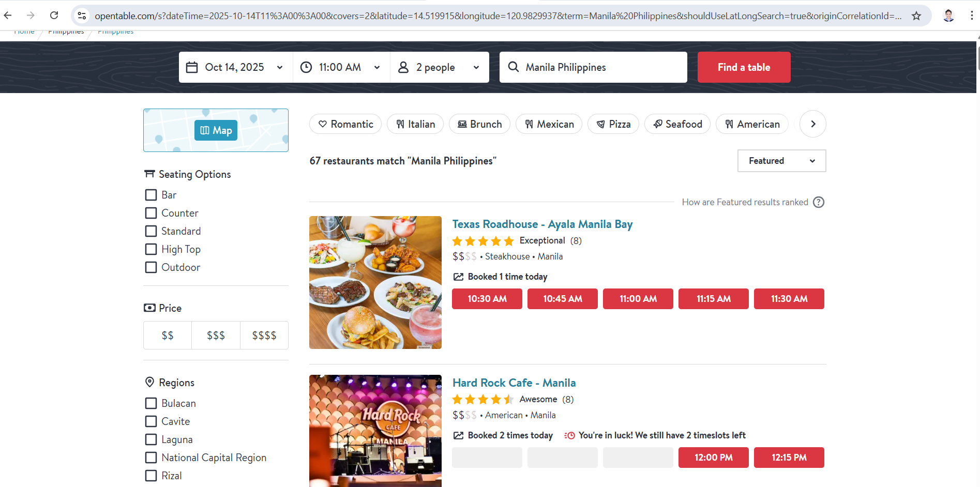
Task: Open the time dropdown showing 11:00 AM
Action: (x=341, y=67)
